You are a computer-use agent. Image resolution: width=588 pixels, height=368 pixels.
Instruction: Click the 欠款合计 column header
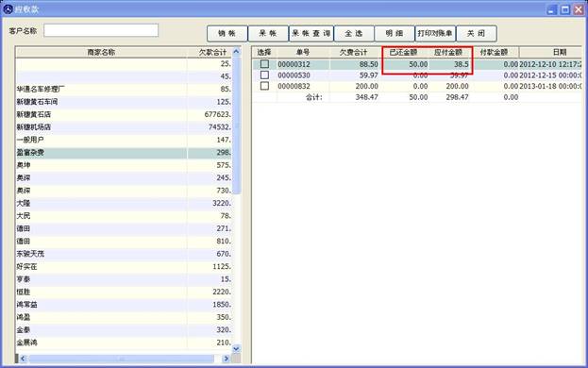click(x=212, y=52)
